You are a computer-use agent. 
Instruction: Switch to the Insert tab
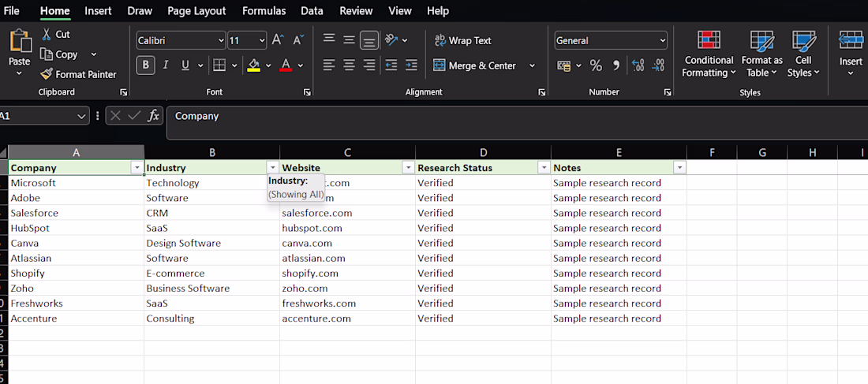tap(98, 10)
